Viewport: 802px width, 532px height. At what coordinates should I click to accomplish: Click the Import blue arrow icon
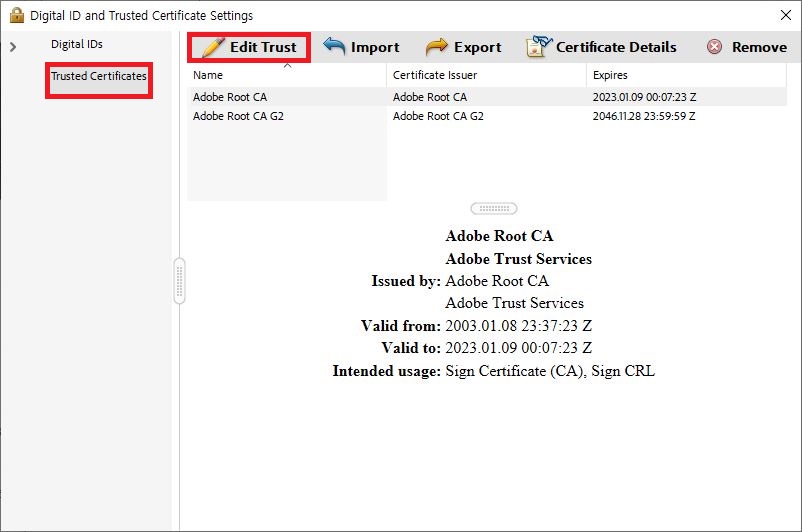[x=335, y=46]
